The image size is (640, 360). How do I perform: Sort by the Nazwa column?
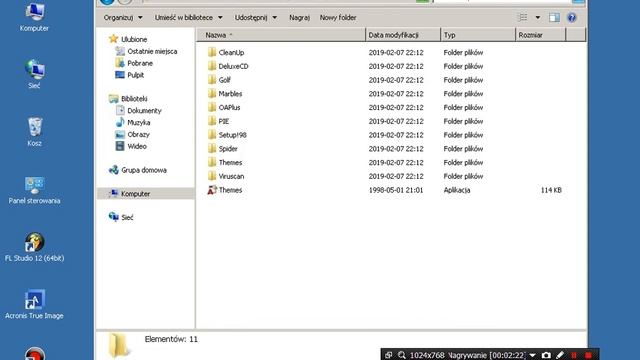pyautogui.click(x=281, y=35)
